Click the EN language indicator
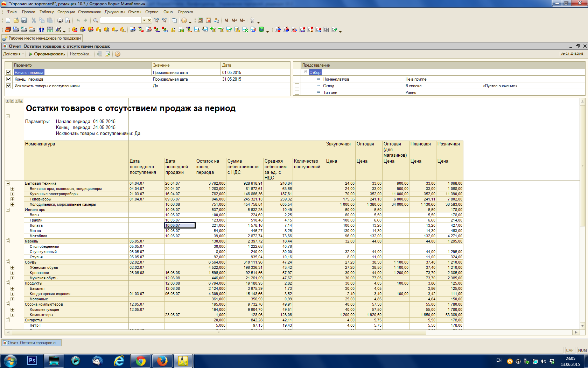 tap(499, 360)
